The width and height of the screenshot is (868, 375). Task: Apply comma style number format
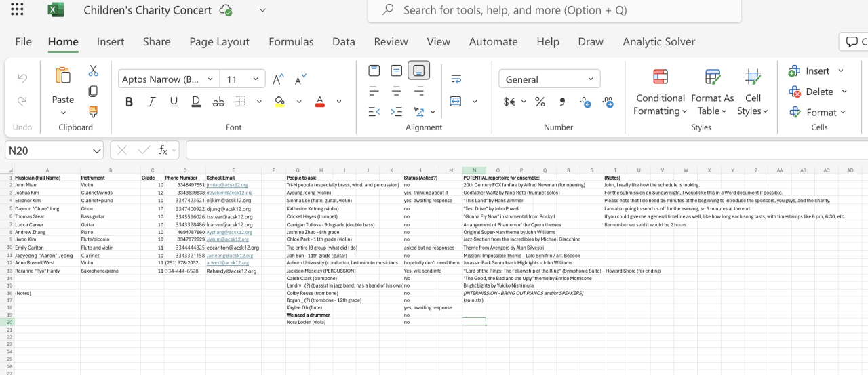pyautogui.click(x=562, y=102)
